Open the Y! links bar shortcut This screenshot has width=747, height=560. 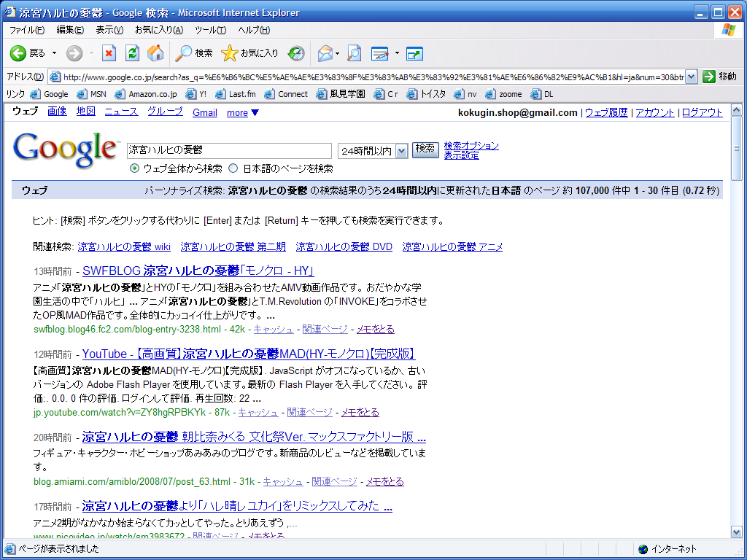tap(196, 94)
